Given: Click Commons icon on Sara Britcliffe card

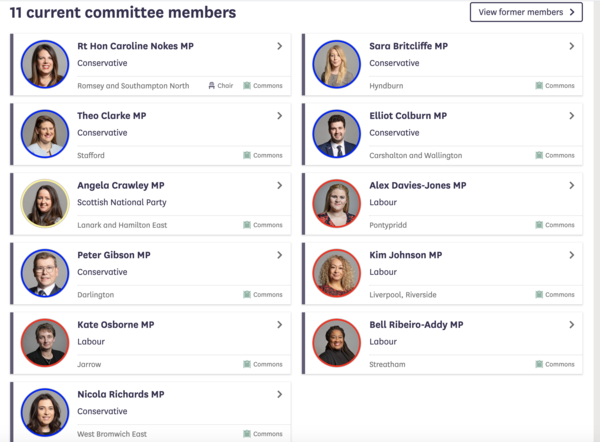Looking at the screenshot, I should point(539,86).
